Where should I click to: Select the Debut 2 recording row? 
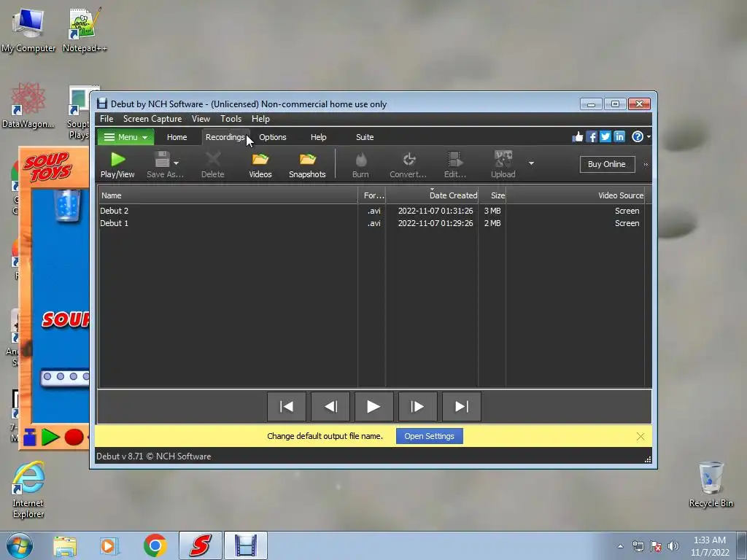click(371, 211)
